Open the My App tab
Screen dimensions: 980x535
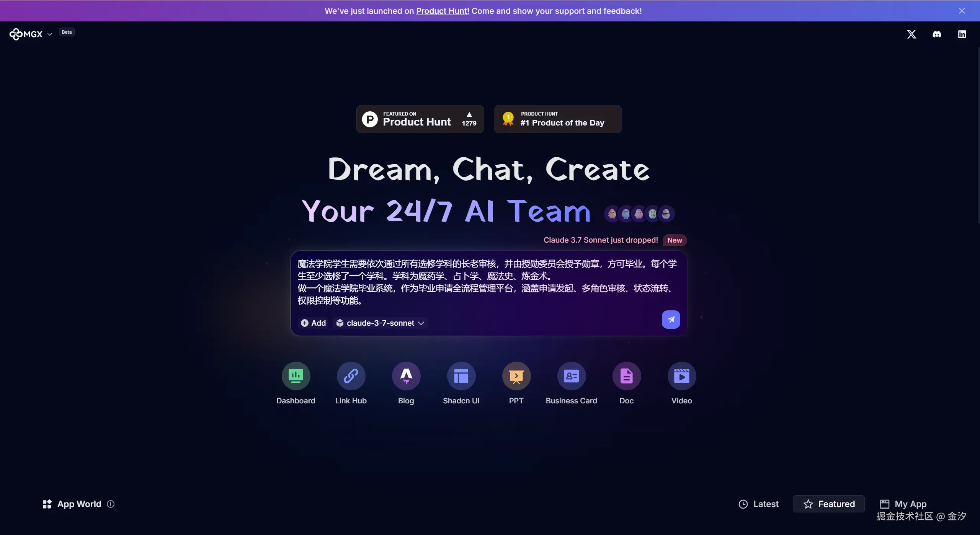(903, 504)
